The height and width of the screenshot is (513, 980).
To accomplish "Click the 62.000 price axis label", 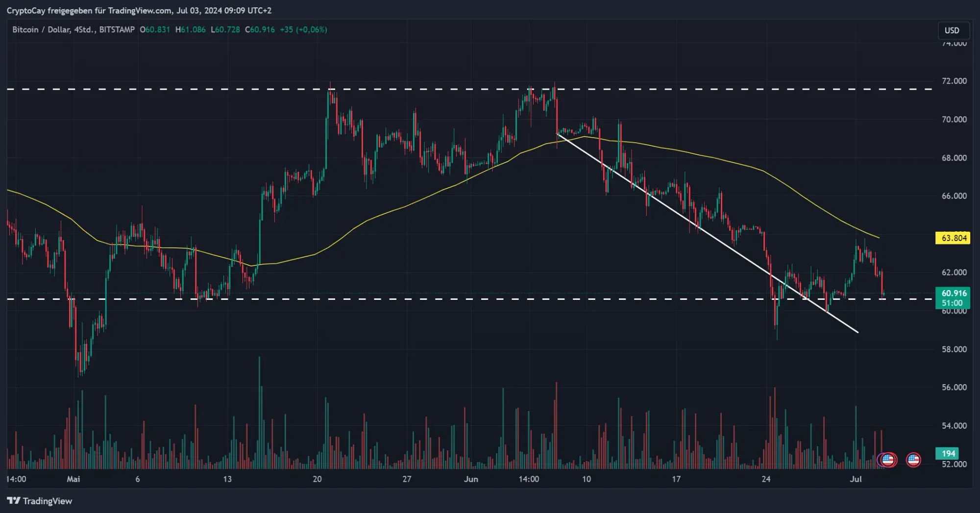I will click(x=954, y=272).
